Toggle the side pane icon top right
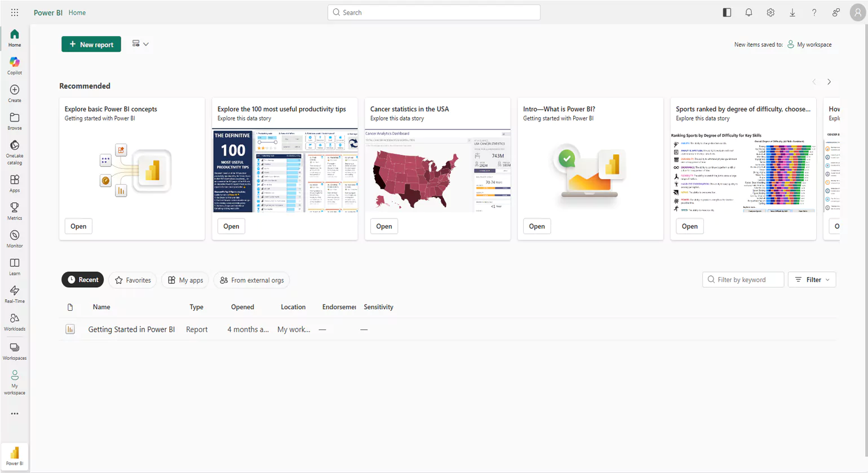Image resolution: width=868 pixels, height=473 pixels. pos(727,12)
